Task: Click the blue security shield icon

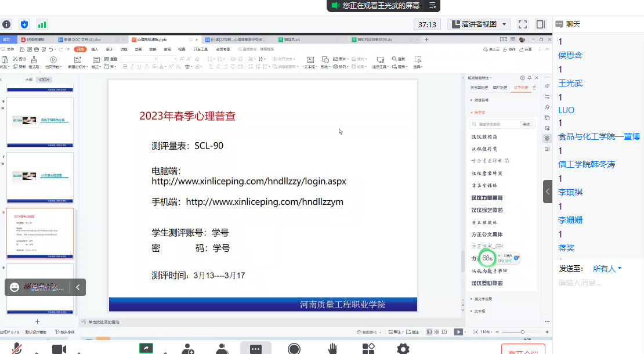Action: [24, 24]
